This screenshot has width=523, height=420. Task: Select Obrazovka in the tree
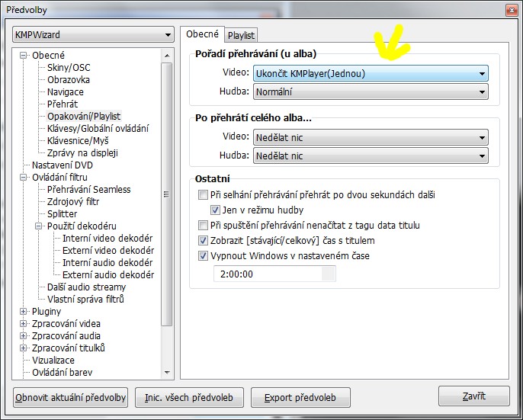coord(69,80)
